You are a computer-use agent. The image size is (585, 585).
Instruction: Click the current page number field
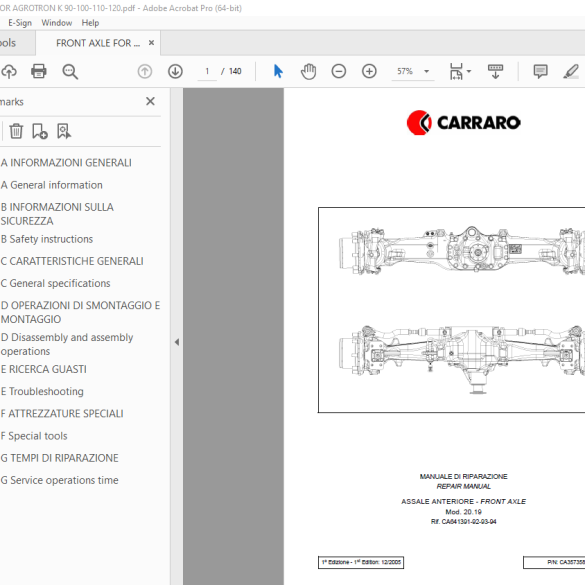207,71
